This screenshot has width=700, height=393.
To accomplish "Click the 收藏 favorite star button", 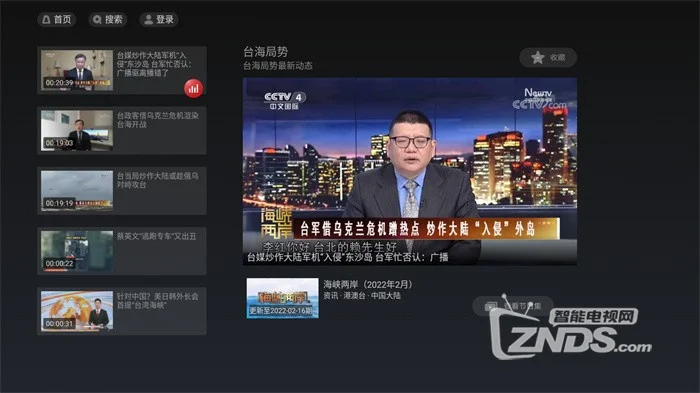I will [548, 58].
